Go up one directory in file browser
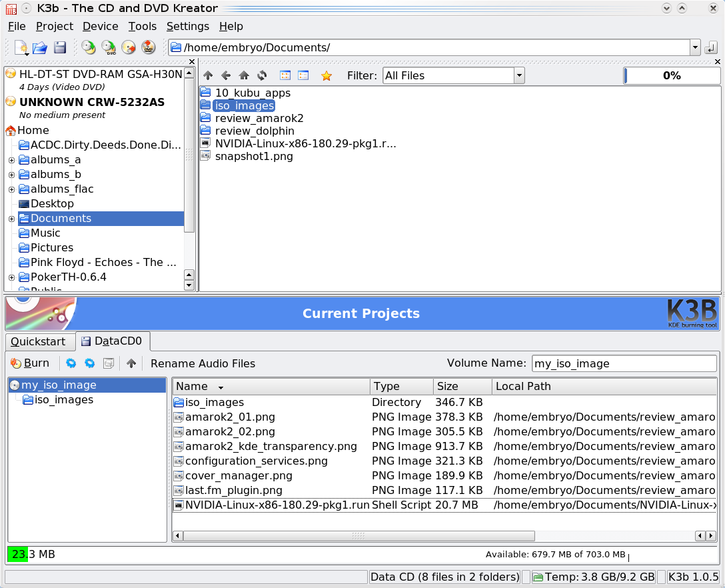This screenshot has width=725, height=588. (x=208, y=75)
